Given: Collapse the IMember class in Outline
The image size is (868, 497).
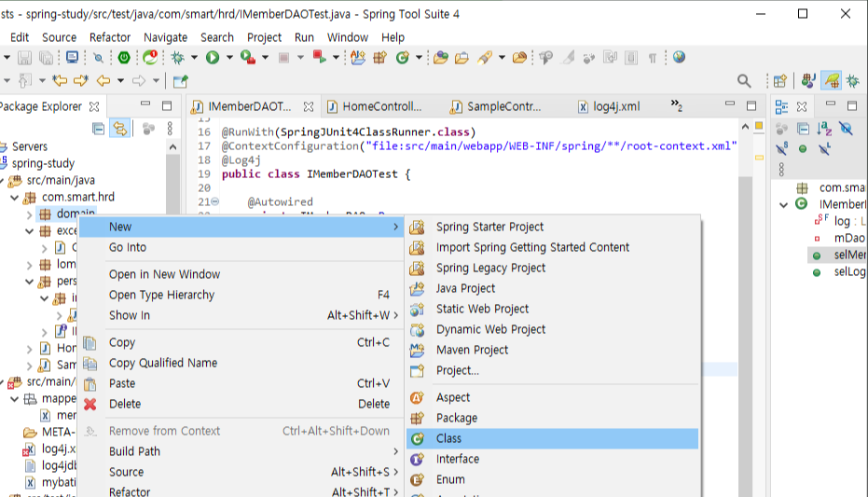Looking at the screenshot, I should (x=783, y=205).
